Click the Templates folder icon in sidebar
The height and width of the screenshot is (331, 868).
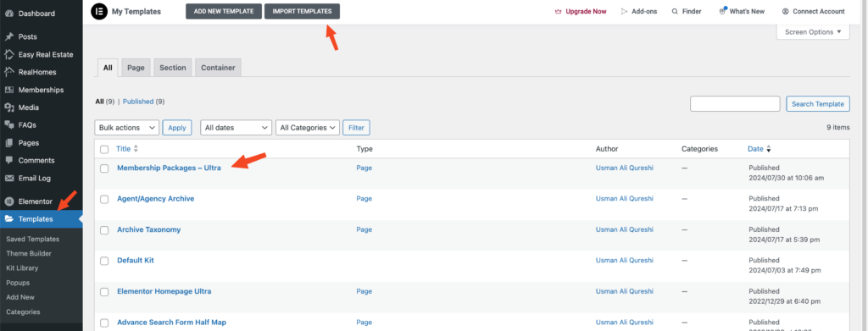coord(8,218)
